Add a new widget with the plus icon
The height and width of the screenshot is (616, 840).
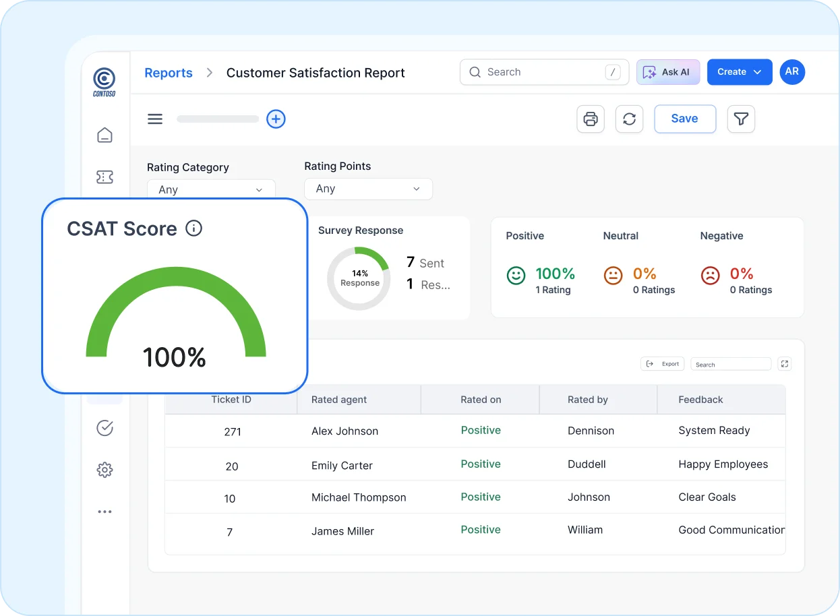pos(276,119)
